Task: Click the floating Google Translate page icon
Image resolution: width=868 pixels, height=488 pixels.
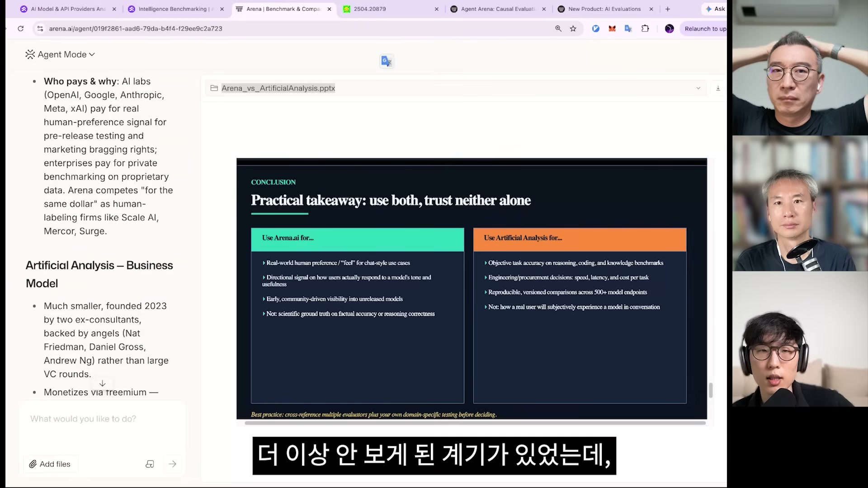Action: [387, 61]
